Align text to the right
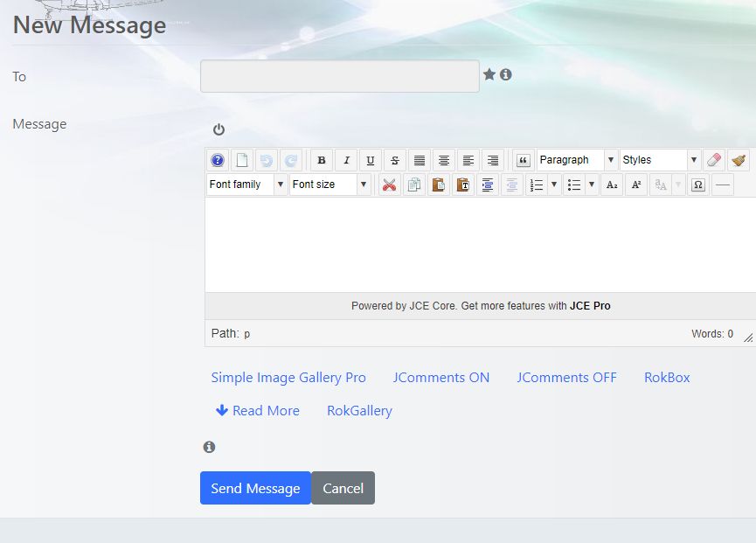This screenshot has height=543, width=756. (x=493, y=160)
